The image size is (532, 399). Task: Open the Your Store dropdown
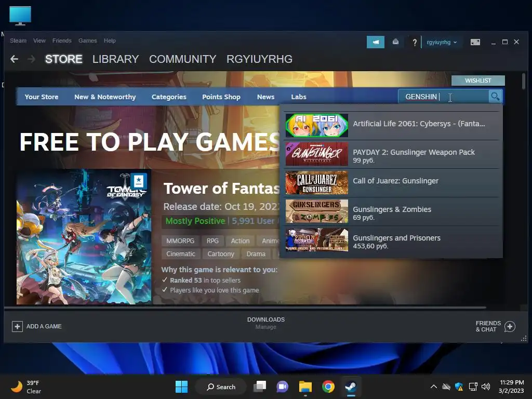coord(42,97)
